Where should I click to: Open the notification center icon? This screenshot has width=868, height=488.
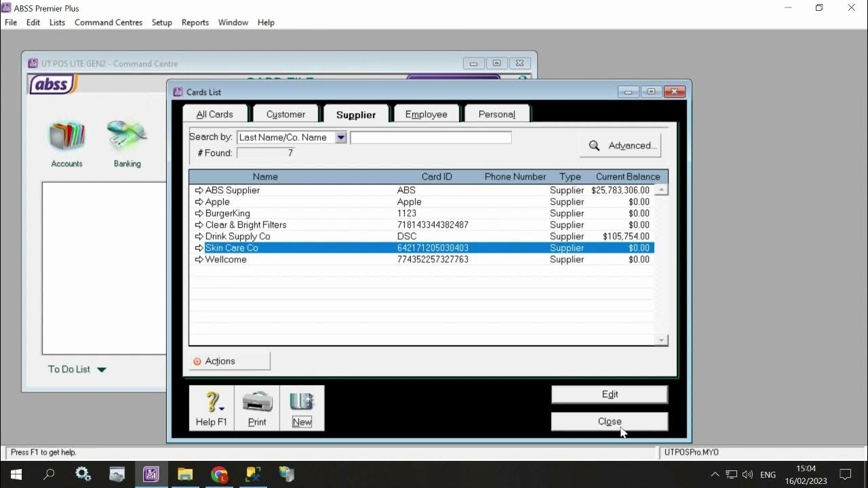click(845, 474)
